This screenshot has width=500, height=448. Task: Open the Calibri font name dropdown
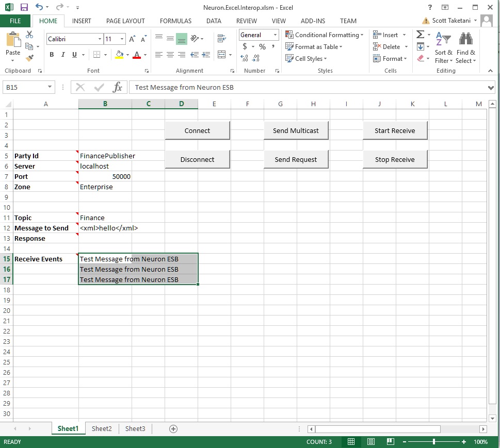coord(100,39)
